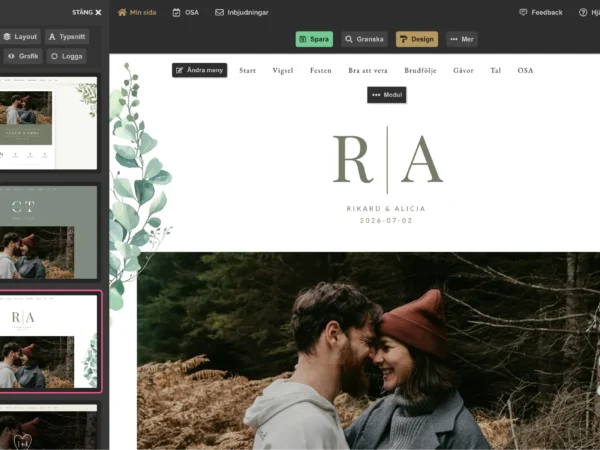Click the Gåvor link in site menu
600x450 pixels.
463,71
